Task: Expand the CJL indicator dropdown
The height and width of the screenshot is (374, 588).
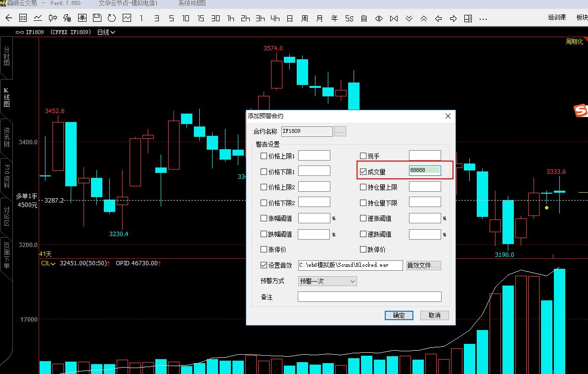Action: tap(48, 263)
